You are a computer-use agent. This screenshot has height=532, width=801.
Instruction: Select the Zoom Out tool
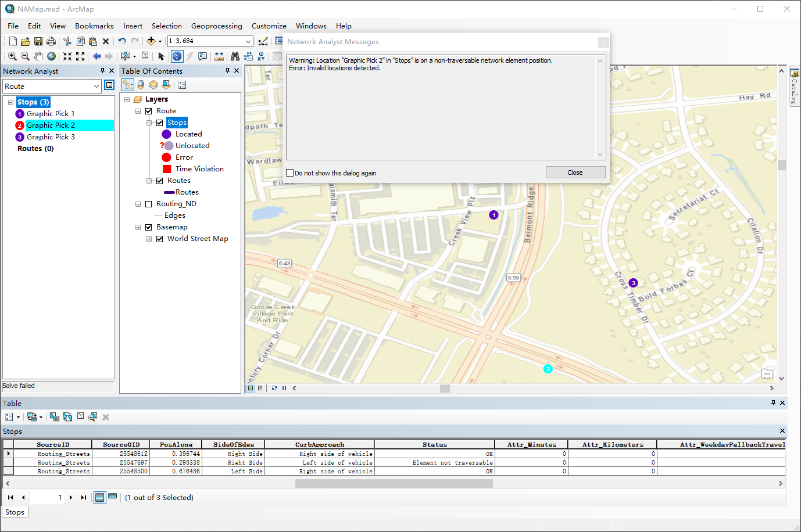point(25,56)
